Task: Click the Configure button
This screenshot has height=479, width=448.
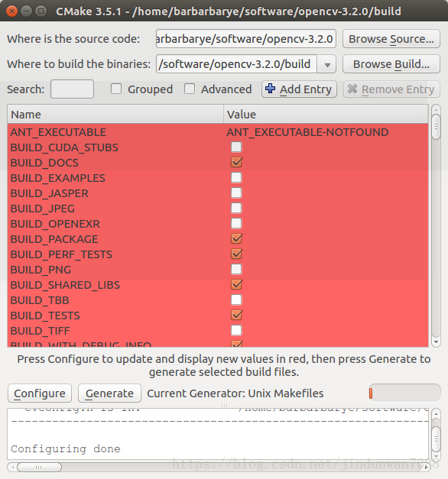Action: point(40,393)
